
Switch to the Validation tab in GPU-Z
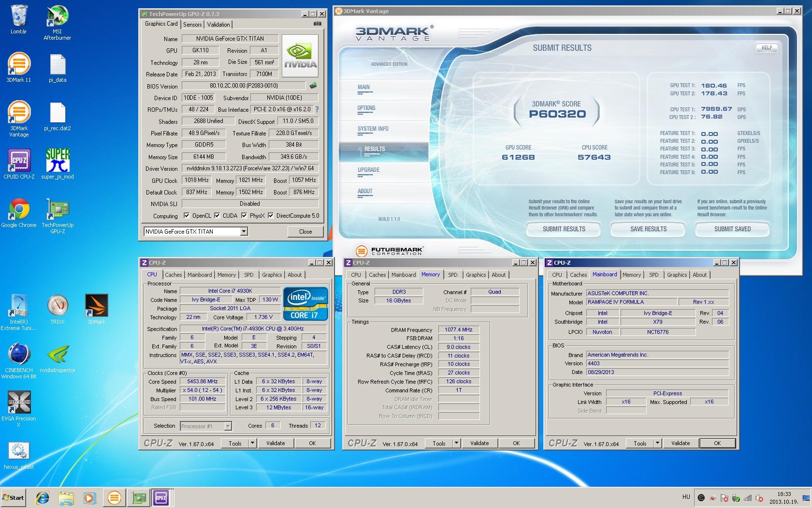coord(218,25)
